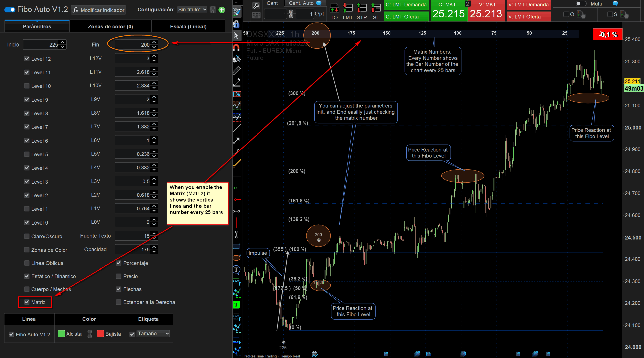The image size is (644, 358).
Task: Select the magnet snap tool
Action: pyautogui.click(x=236, y=48)
